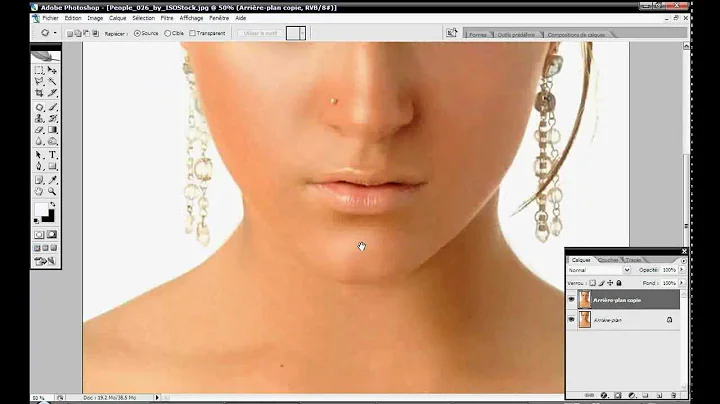Select the Eyedropper tool
The image size is (720, 404).
(x=52, y=180)
